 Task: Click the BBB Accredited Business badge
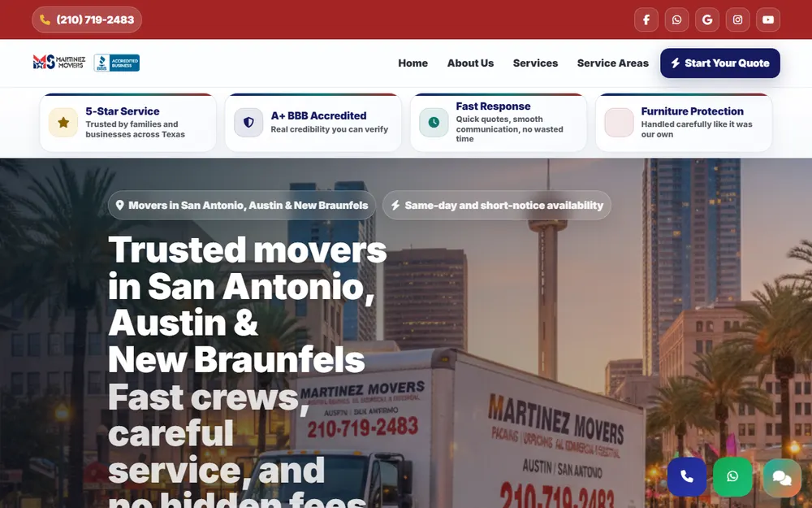click(x=116, y=63)
